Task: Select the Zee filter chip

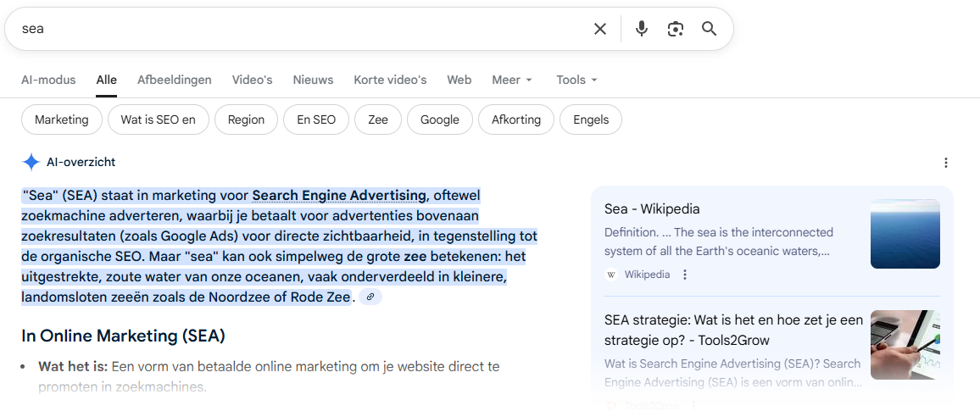Action: (378, 119)
